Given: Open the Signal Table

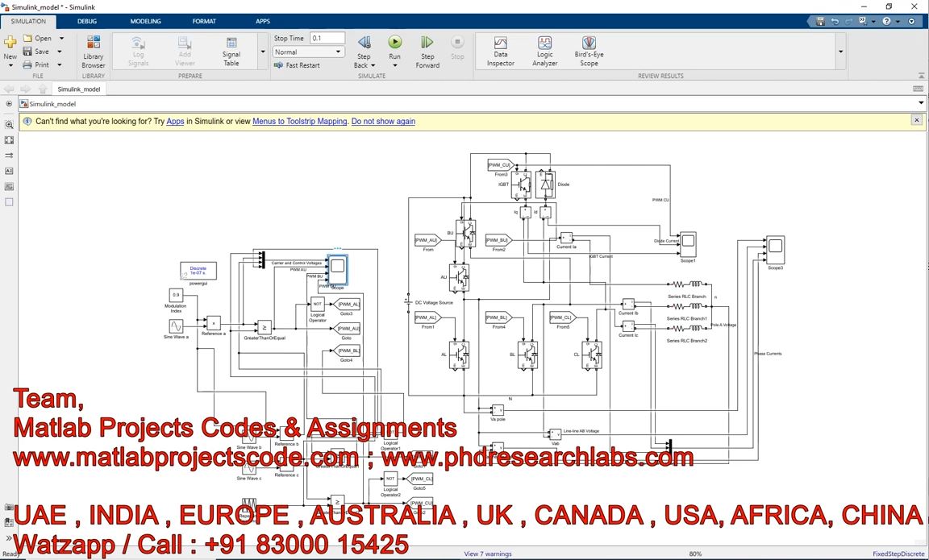Looking at the screenshot, I should pyautogui.click(x=231, y=52).
